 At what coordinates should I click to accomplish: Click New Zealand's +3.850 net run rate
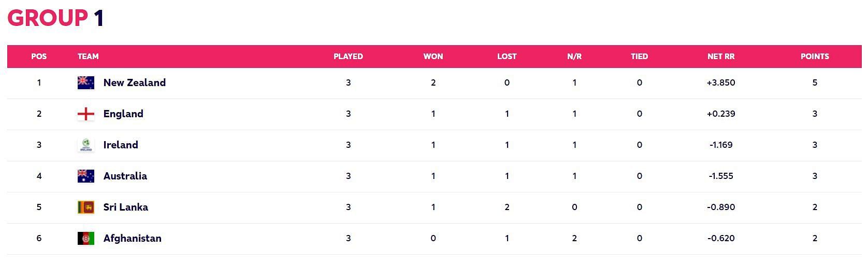[721, 82]
